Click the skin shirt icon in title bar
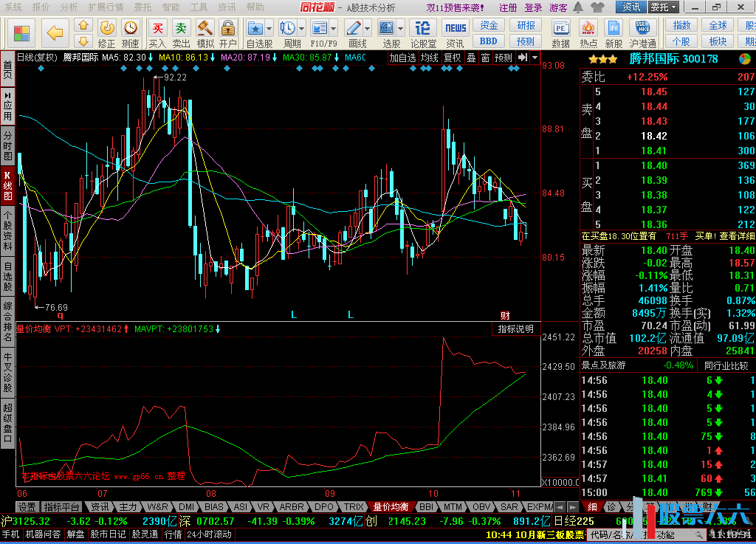Viewport: 756px width, 544px height. click(597, 7)
